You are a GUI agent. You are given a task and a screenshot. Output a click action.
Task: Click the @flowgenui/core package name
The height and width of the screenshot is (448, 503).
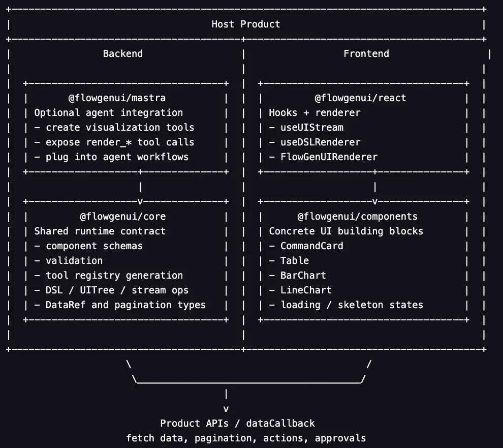pyautogui.click(x=122, y=216)
